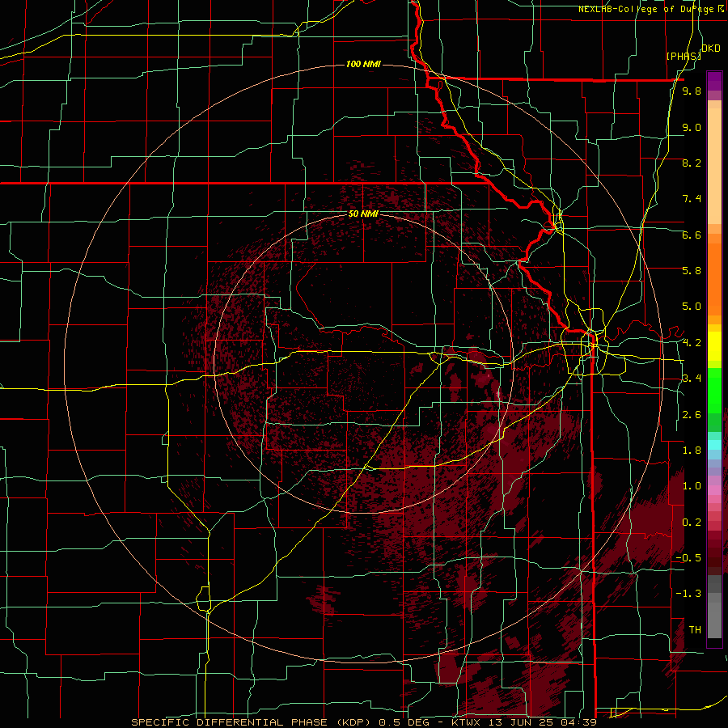Click the [PHAS] unit label
728x728 pixels.
[684, 56]
